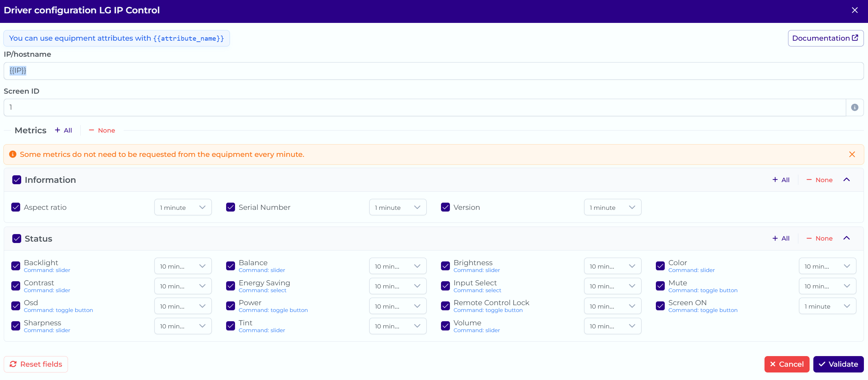This screenshot has height=380, width=868.
Task: Open Version interval dropdown
Action: [612, 207]
